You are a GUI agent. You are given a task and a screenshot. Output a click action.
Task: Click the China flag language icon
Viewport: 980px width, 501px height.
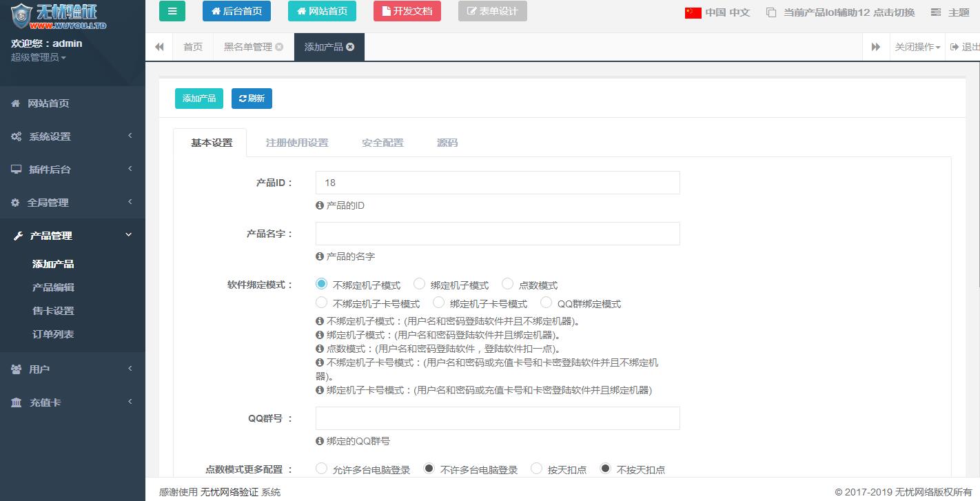click(x=693, y=12)
